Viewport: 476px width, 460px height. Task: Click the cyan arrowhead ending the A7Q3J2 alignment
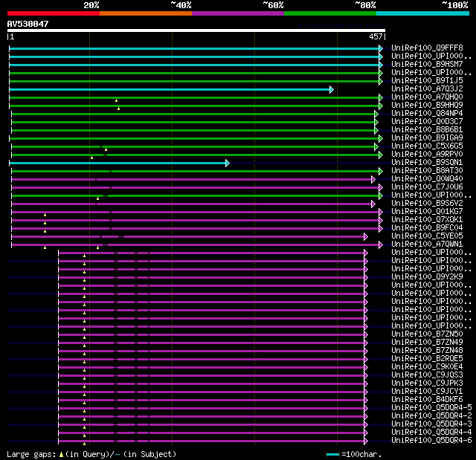coord(332,89)
